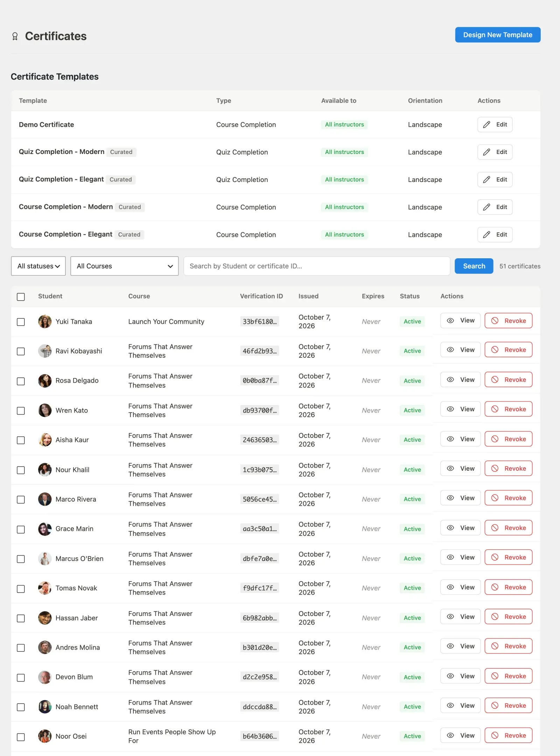Screen dimensions: 560x756
Task: Click Active status badge for Andres Molina
Action: pyautogui.click(x=412, y=647)
